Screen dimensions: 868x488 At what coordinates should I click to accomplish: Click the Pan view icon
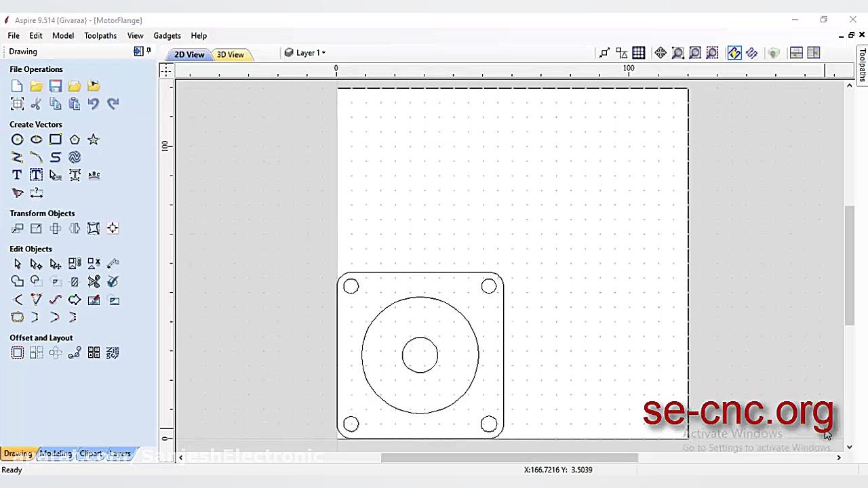coord(660,53)
